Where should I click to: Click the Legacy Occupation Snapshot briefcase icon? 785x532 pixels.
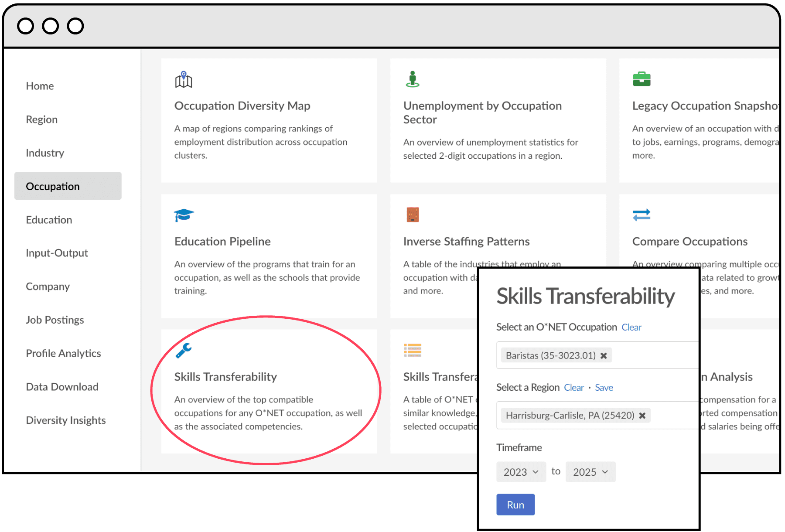tap(642, 79)
